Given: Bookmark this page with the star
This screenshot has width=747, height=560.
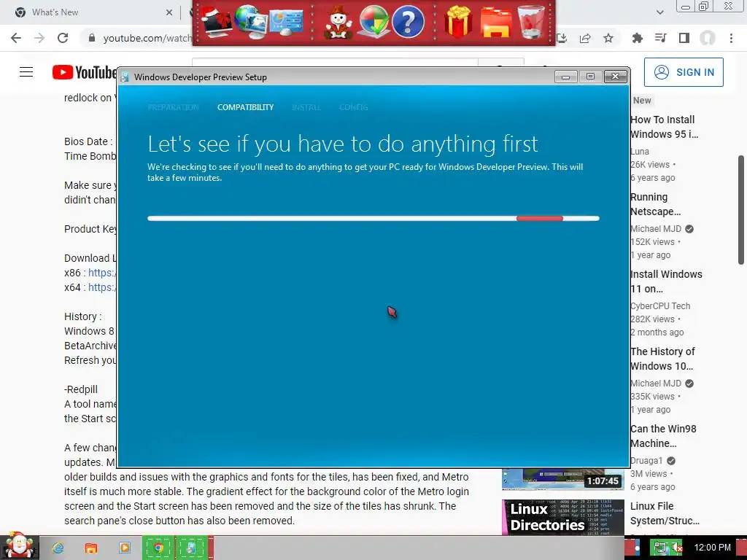Looking at the screenshot, I should pos(608,38).
